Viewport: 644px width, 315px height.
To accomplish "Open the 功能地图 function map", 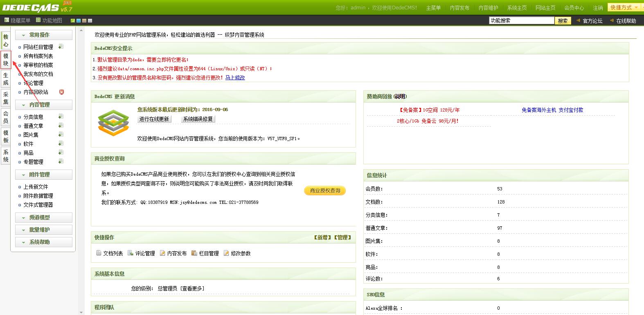I will [49, 20].
